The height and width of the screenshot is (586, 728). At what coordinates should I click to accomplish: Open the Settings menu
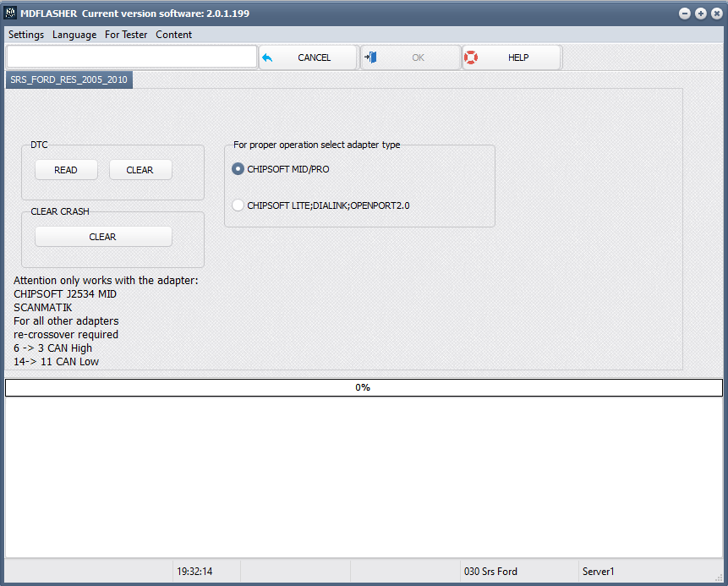click(x=26, y=35)
